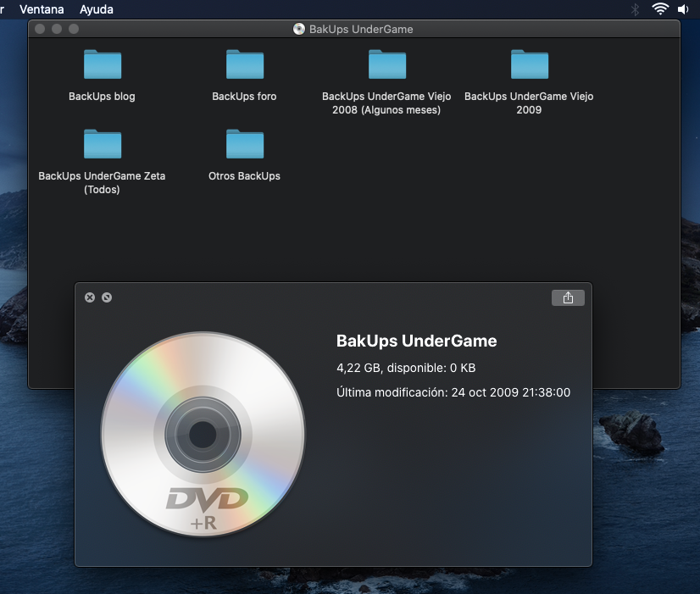The height and width of the screenshot is (594, 700).
Task: Open the Bluetooth status menu
Action: click(635, 9)
